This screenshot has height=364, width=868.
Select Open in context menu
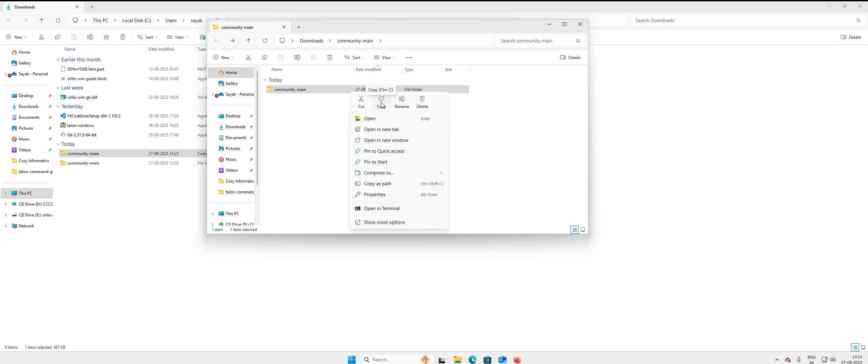(399, 118)
